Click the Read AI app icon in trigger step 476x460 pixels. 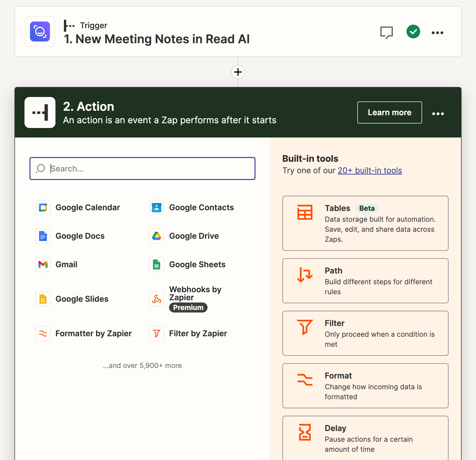[40, 32]
